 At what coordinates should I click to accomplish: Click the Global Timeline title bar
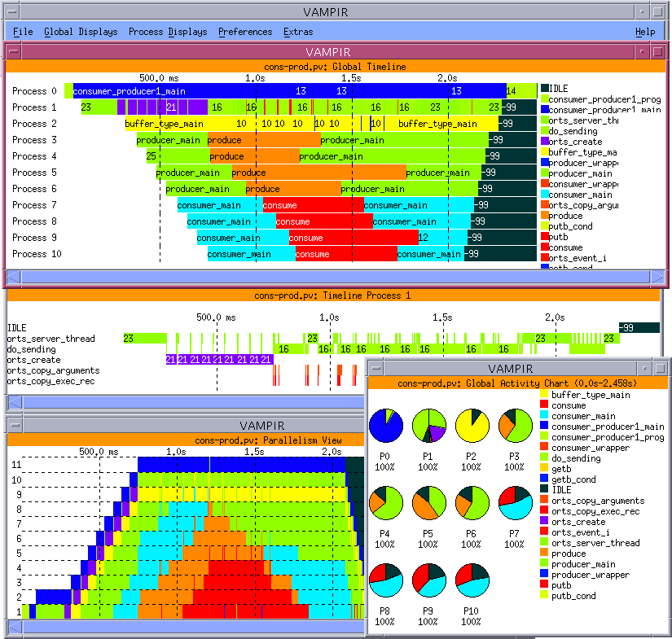click(x=328, y=52)
